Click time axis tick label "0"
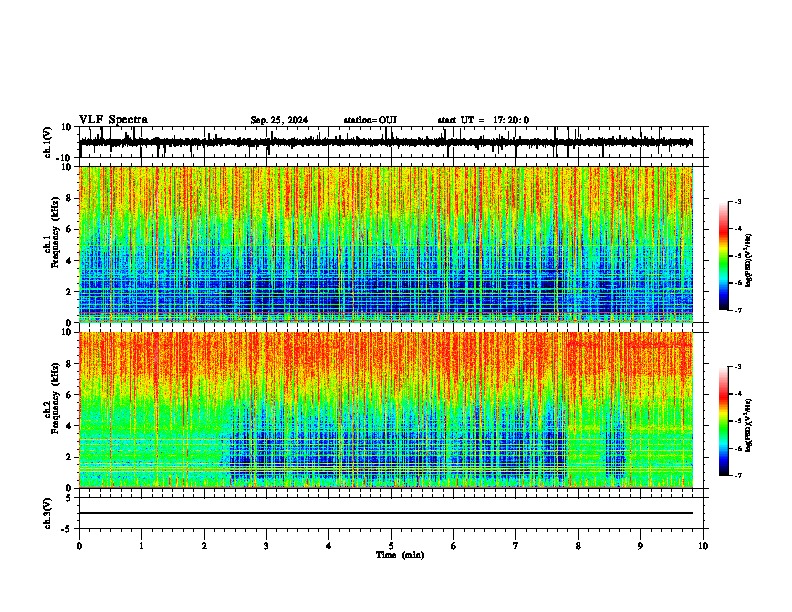Image resolution: width=792 pixels, height=612 pixels. pyautogui.click(x=79, y=546)
